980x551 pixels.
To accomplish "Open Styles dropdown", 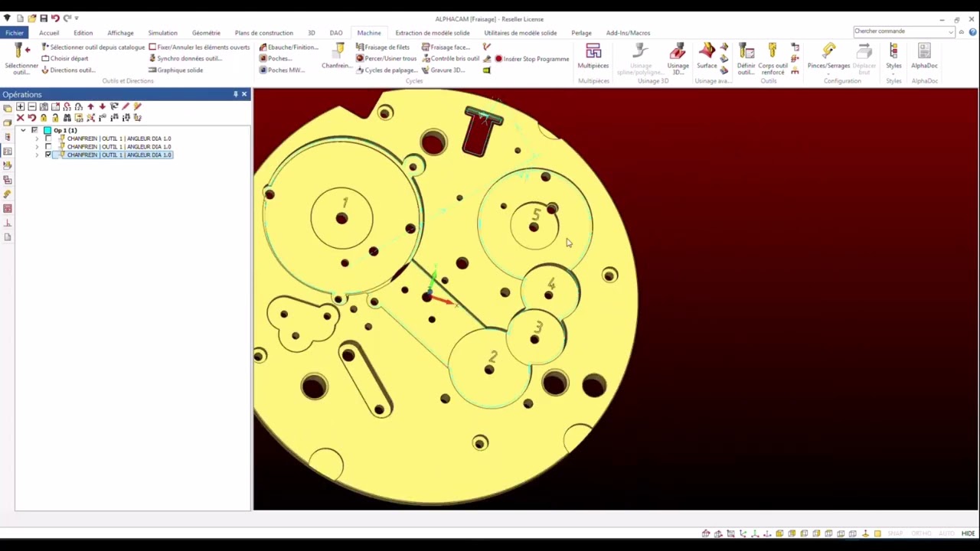I will pyautogui.click(x=893, y=58).
